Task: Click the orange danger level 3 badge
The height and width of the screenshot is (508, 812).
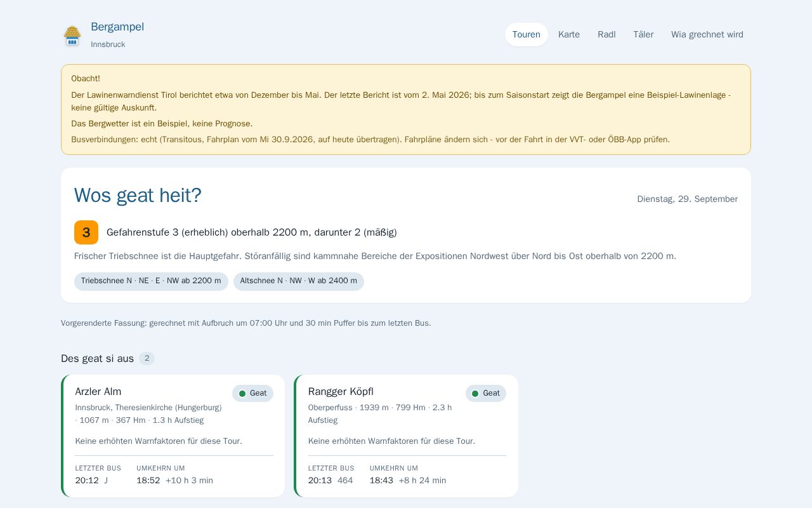Action: pos(86,232)
